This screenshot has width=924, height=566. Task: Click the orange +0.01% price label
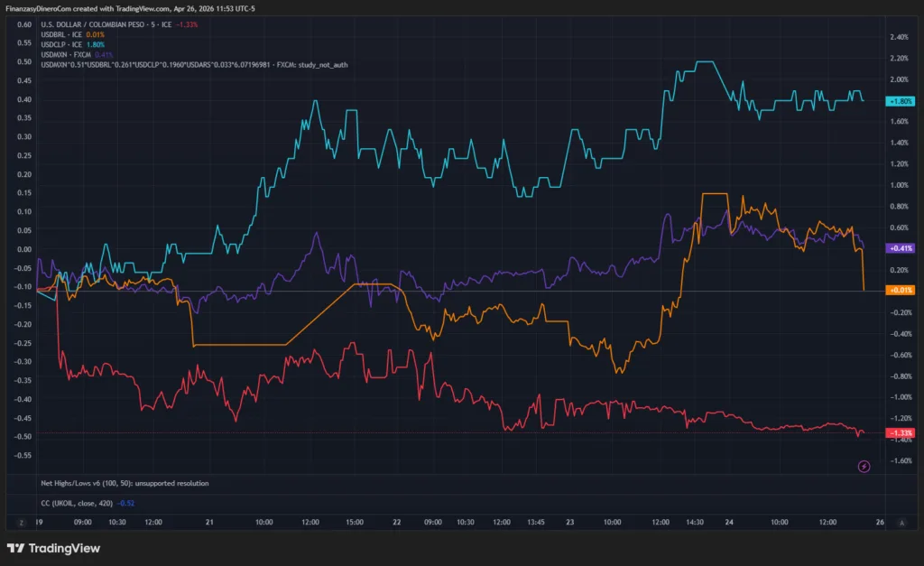(x=901, y=290)
